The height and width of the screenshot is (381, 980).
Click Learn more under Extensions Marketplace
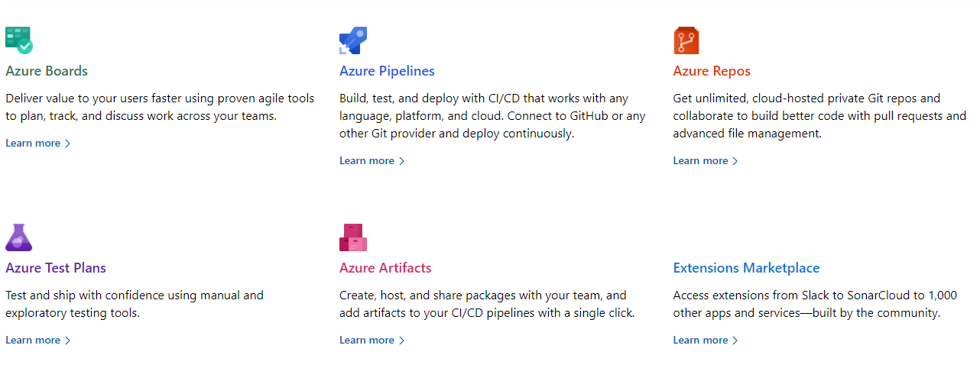click(700, 340)
